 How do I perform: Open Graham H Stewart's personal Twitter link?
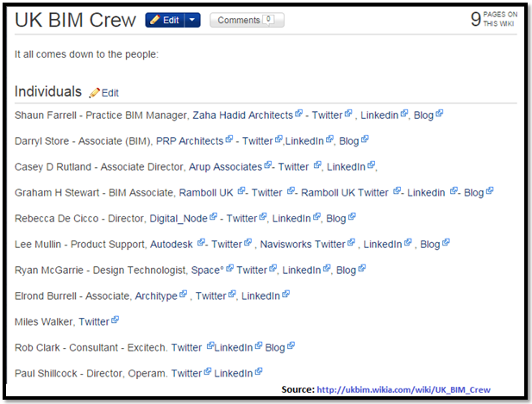266,192
